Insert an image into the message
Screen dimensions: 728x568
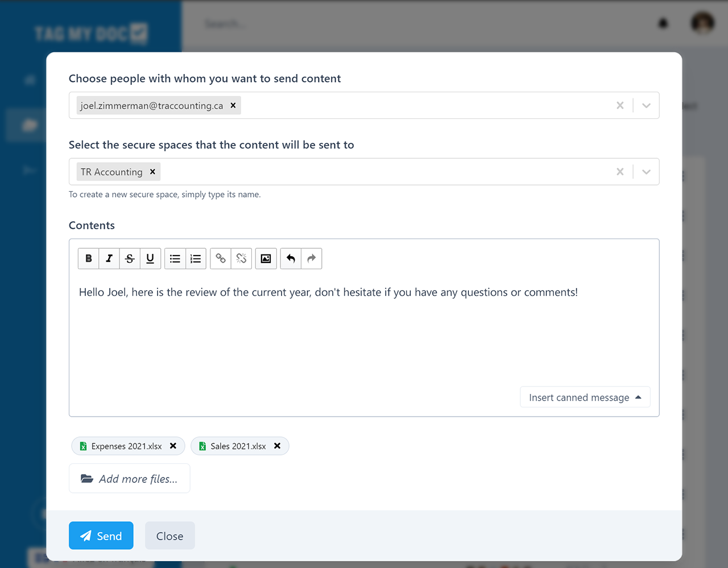[266, 258]
